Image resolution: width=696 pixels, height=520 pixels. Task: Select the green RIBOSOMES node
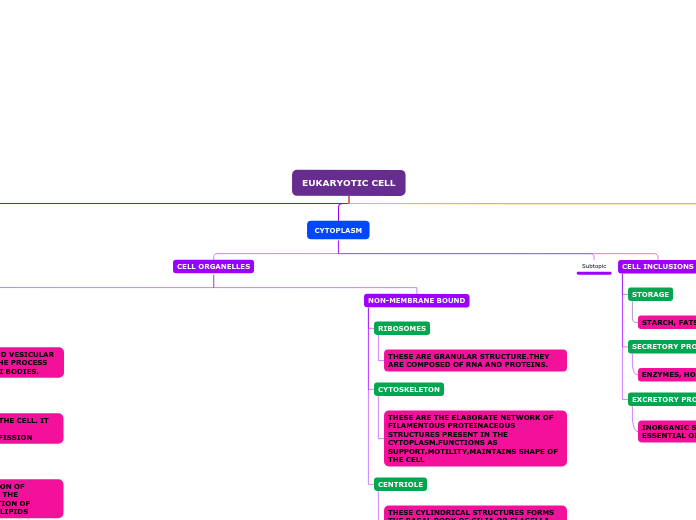pos(401,328)
